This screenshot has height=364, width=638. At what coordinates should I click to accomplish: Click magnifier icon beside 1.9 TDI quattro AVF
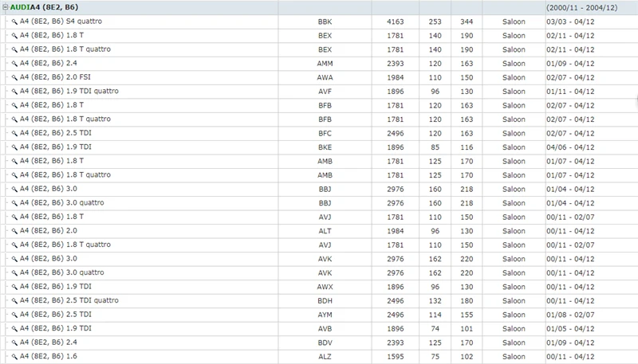pyautogui.click(x=14, y=92)
